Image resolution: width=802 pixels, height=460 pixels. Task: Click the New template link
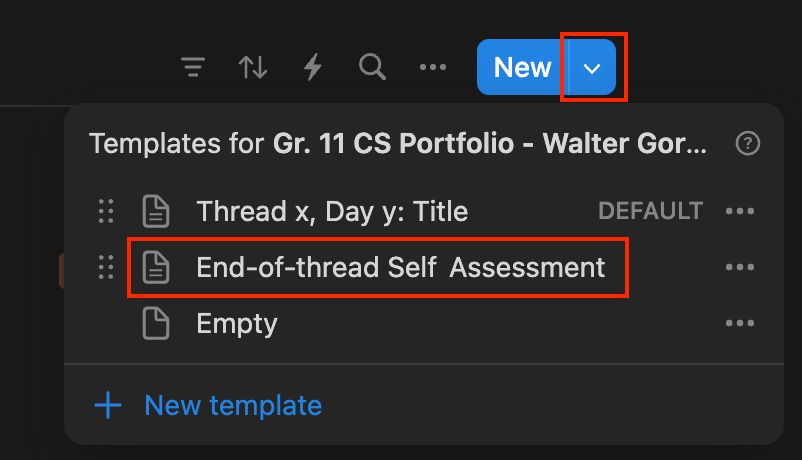point(233,405)
